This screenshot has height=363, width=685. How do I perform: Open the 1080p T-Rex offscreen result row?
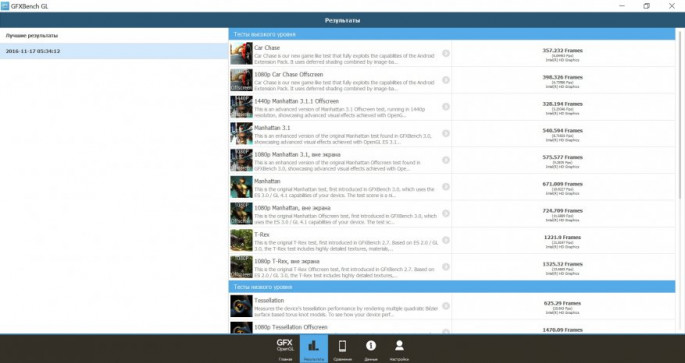(x=452, y=267)
